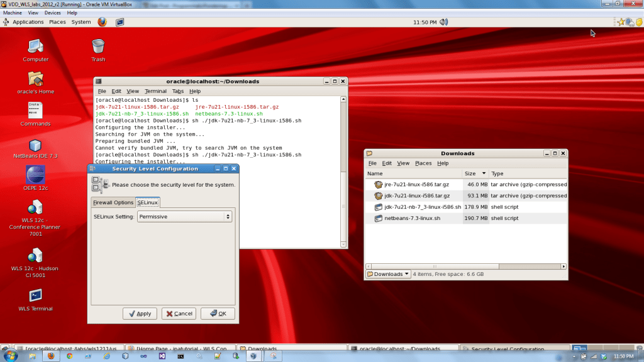
Task: Cancel the Security Level Configuration dialog
Action: 178,313
